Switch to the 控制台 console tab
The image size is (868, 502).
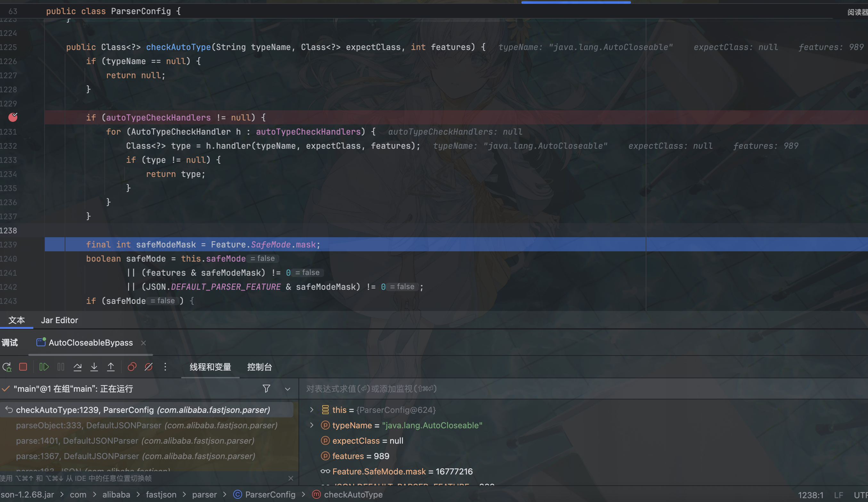point(259,367)
